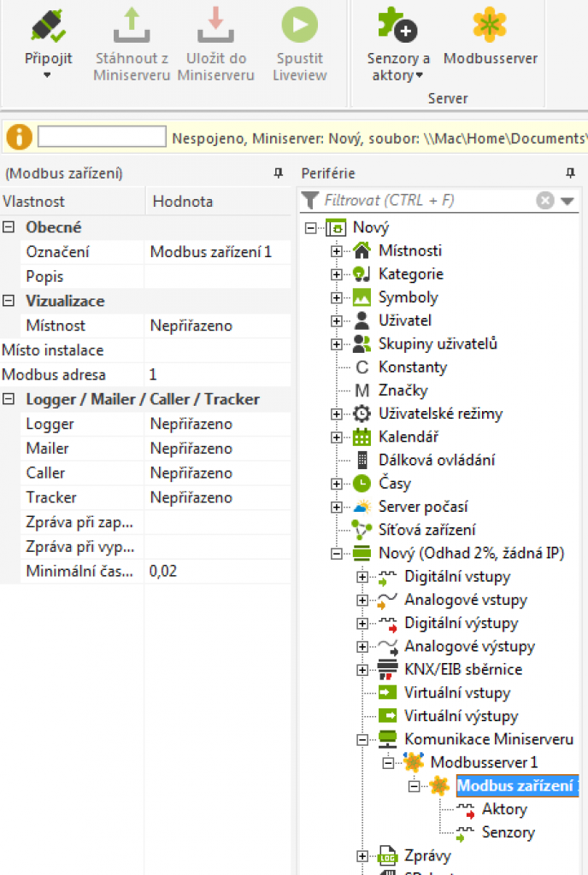Image resolution: width=588 pixels, height=875 pixels.
Task: Click the Virtuální vstupy green arrow icon
Action: click(x=387, y=692)
